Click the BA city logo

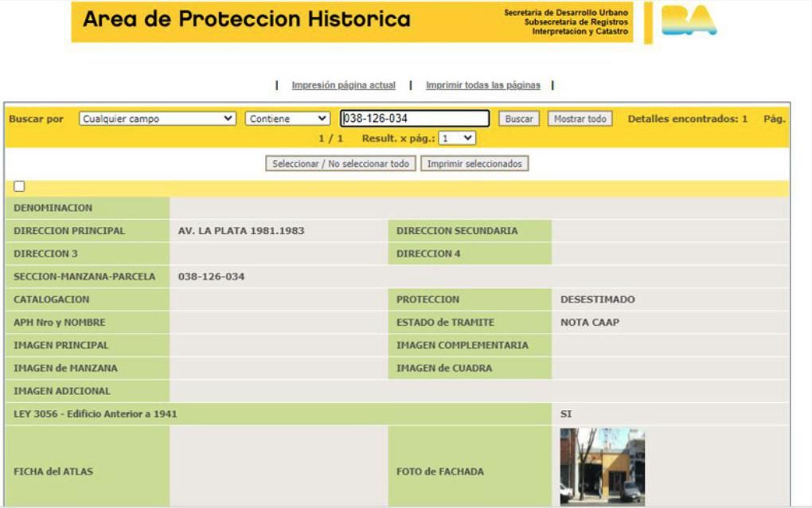tap(689, 21)
